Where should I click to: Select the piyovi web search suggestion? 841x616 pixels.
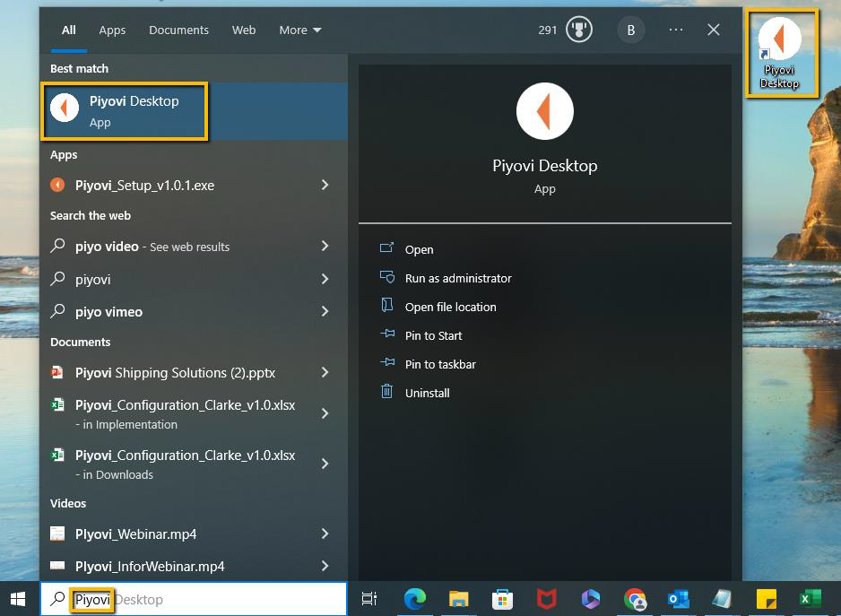pyautogui.click(x=194, y=279)
